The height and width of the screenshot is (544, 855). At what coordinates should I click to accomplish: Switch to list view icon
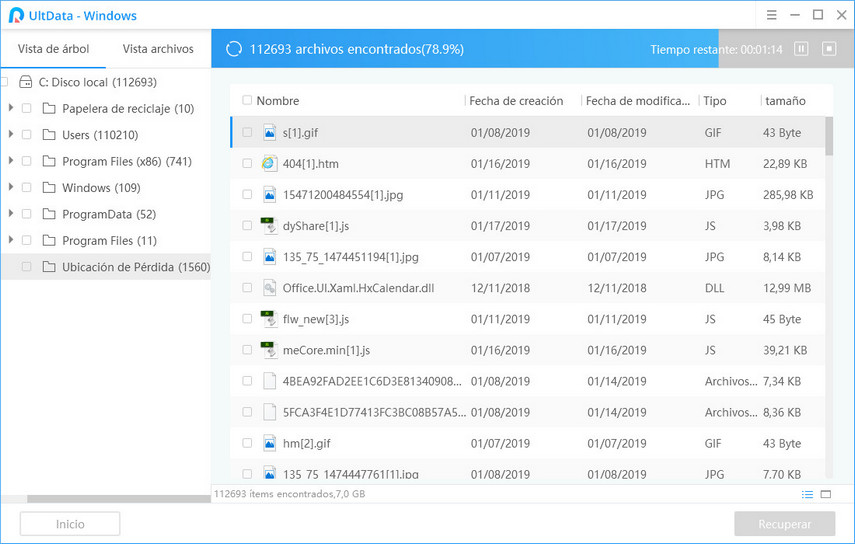pyautogui.click(x=808, y=494)
